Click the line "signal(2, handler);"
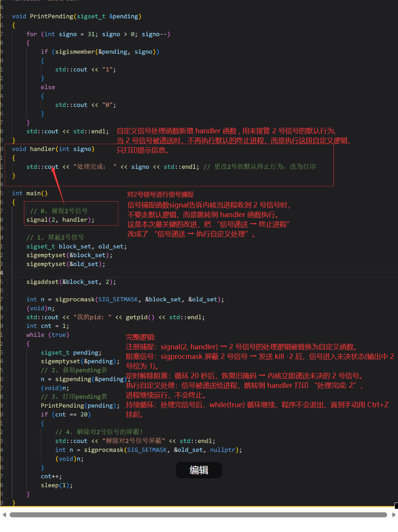Screen dimensions: 398x532 pos(60,220)
